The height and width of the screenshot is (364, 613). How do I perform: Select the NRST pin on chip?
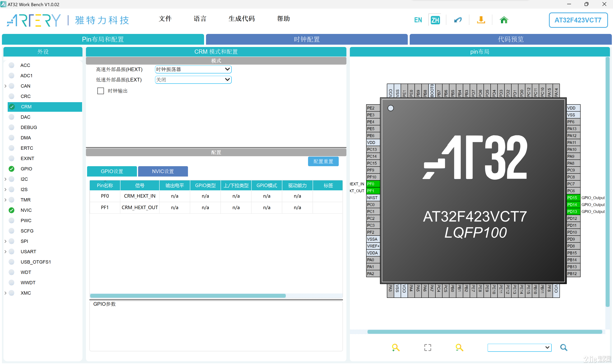[373, 198]
